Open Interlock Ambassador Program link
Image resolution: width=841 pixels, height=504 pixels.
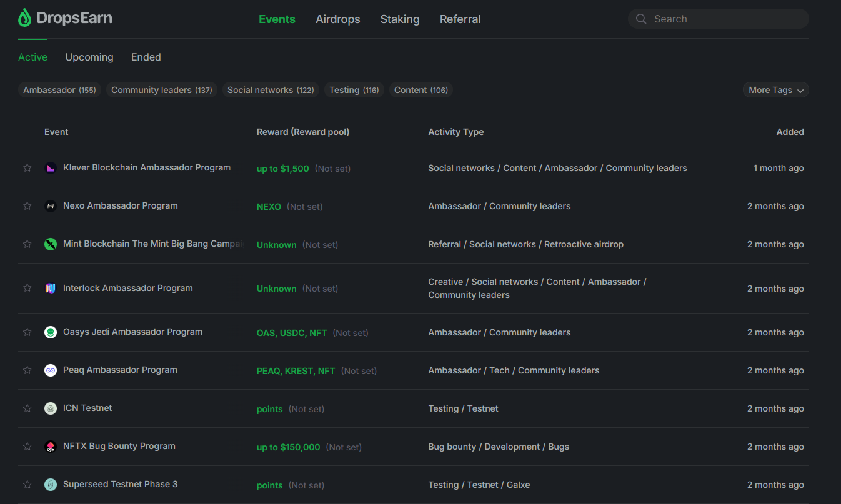click(x=128, y=288)
